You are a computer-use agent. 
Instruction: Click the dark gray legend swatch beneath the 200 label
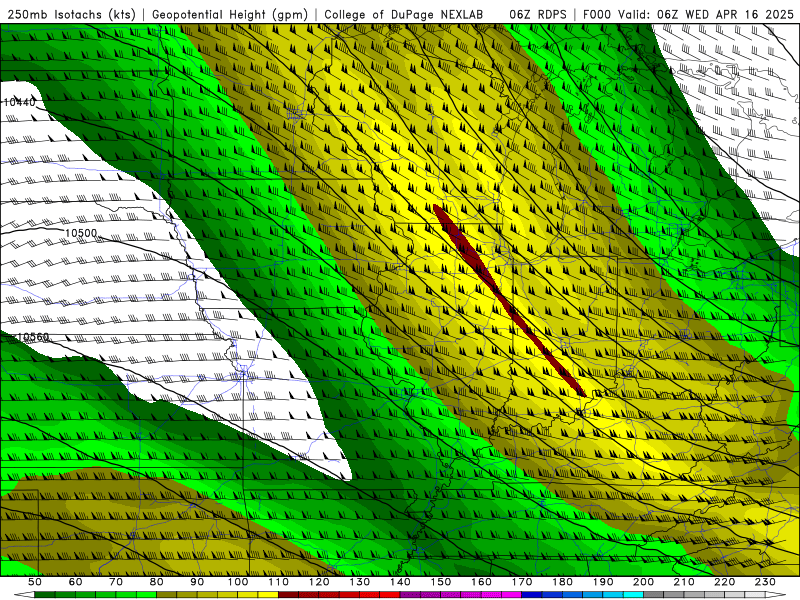point(654,595)
